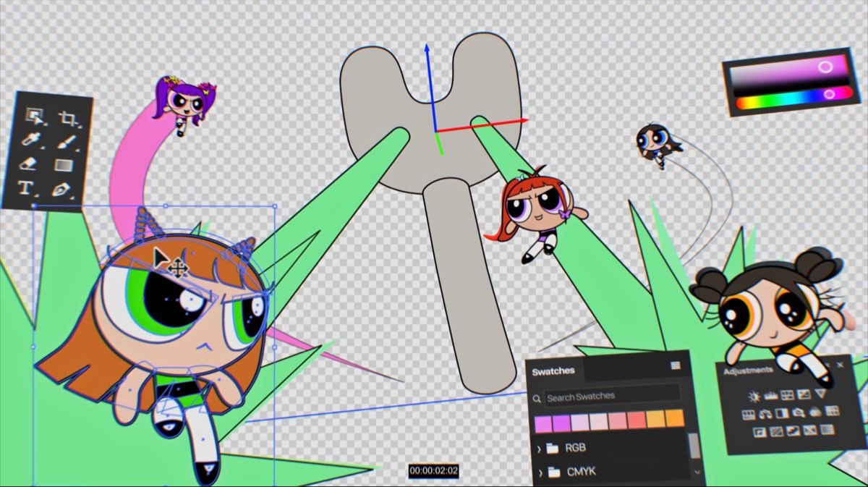Select the Pen tool

click(60, 190)
